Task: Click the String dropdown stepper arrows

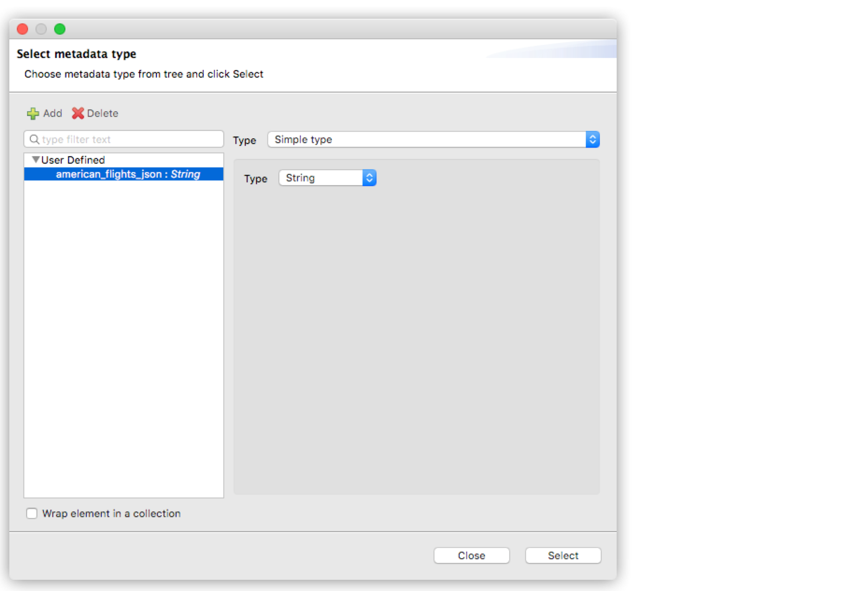Action: [x=369, y=178]
